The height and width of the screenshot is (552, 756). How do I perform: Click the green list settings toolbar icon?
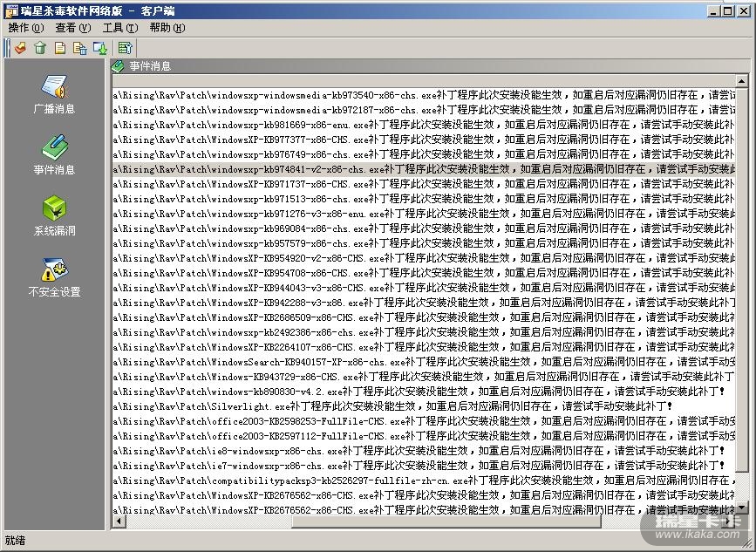[125, 48]
